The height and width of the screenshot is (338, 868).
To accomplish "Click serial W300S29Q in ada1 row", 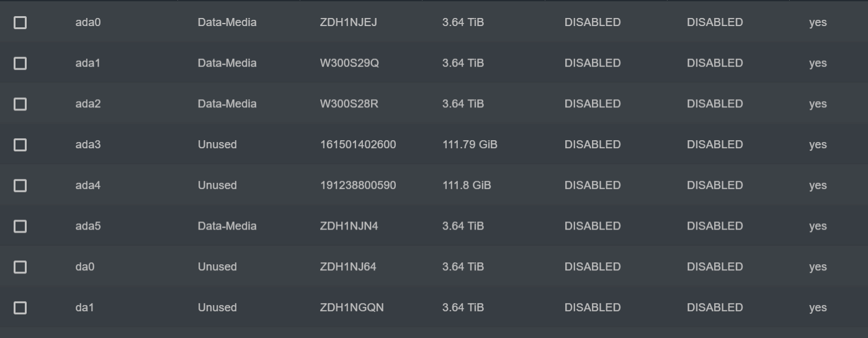I will tap(349, 63).
